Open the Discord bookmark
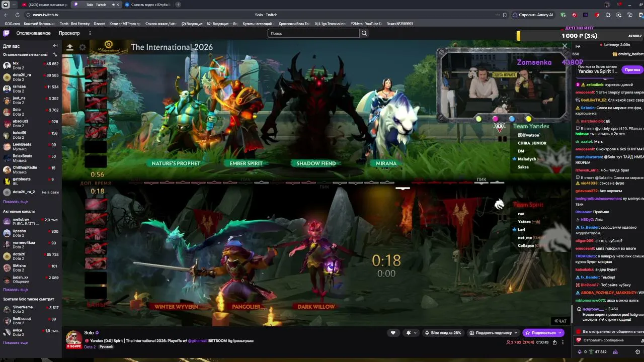The height and width of the screenshot is (362, 644). click(x=100, y=24)
